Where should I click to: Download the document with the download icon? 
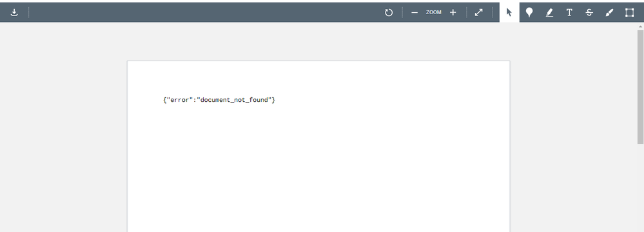coord(14,12)
